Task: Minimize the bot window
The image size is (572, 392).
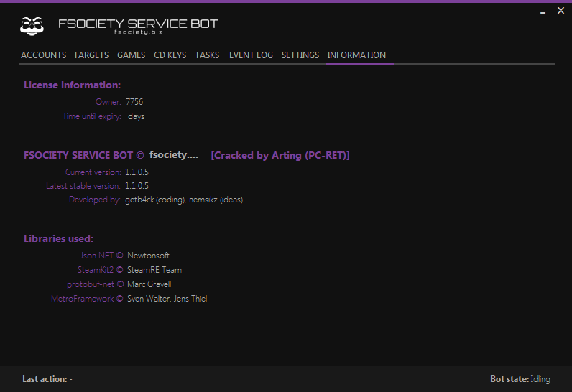Action: tap(543, 11)
